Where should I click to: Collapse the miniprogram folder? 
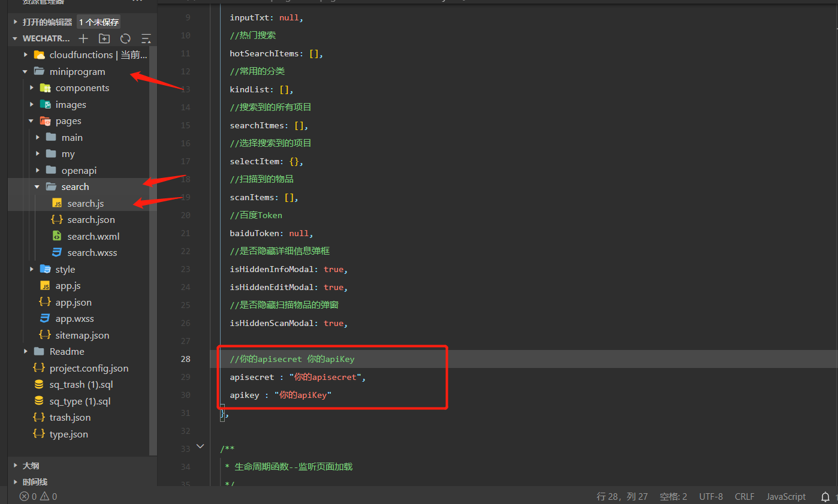click(77, 71)
